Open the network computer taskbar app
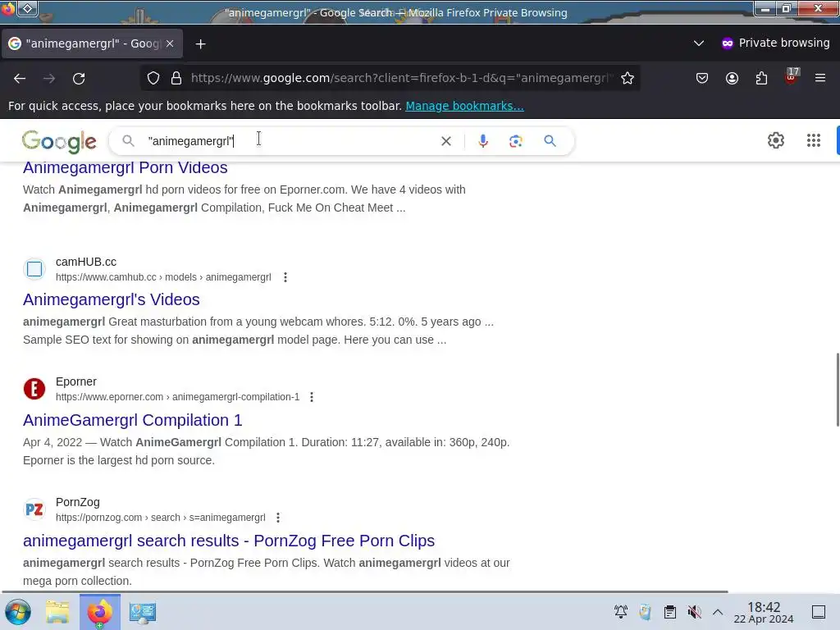The height and width of the screenshot is (630, 840). coord(143,612)
